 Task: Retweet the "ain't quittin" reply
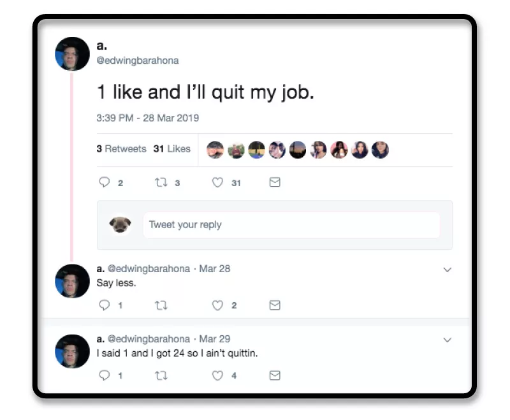click(x=161, y=375)
